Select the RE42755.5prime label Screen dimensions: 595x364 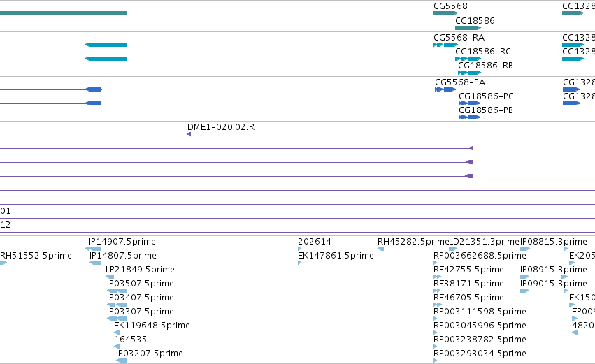468,270
